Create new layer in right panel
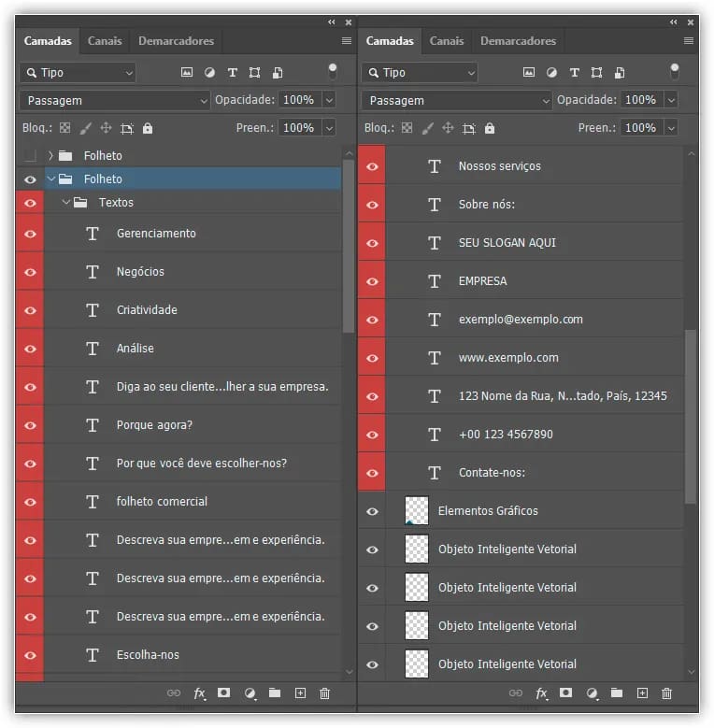 click(x=642, y=693)
